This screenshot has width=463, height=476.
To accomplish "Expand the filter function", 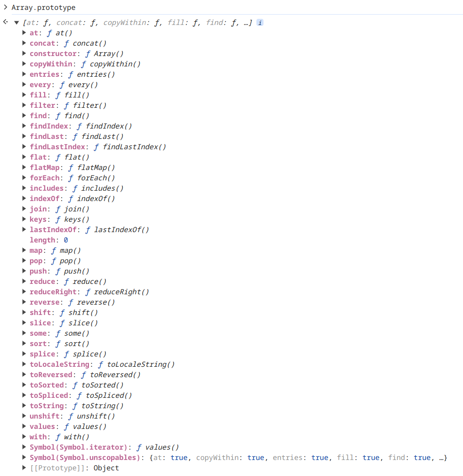I will click(24, 105).
